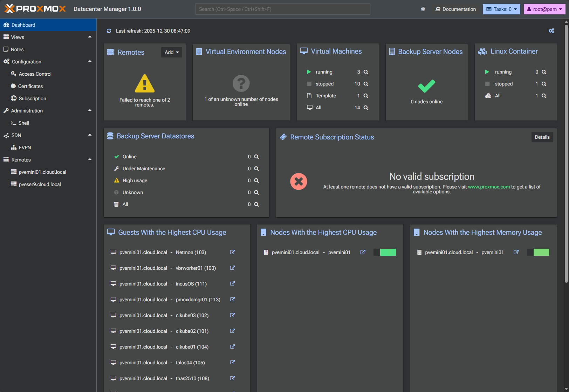Search stopped Linux containers magnifier
Viewport: 569px width, 392px height.
click(x=544, y=84)
